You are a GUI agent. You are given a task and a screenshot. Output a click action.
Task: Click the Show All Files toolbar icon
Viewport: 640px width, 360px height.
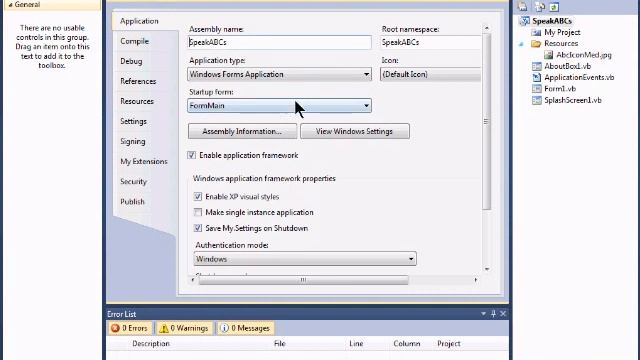(x=540, y=7)
